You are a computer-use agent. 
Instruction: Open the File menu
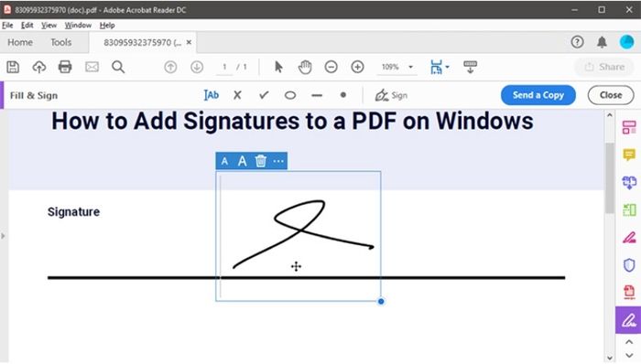(7, 26)
